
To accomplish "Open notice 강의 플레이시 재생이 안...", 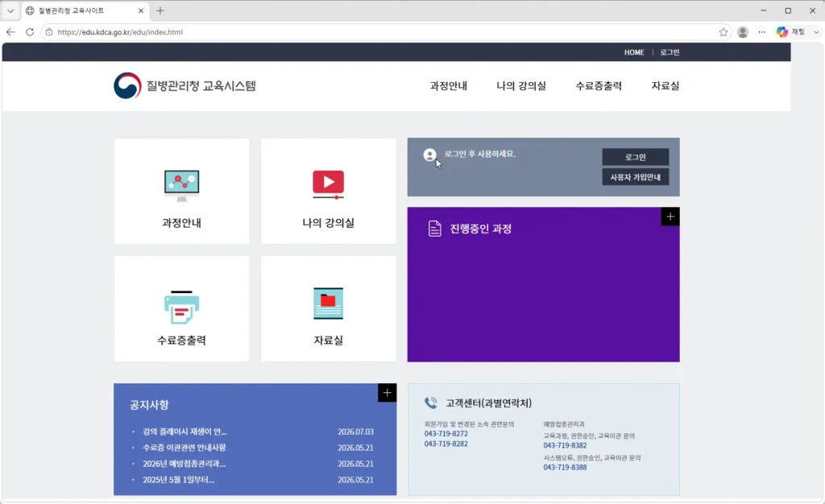I will [184, 432].
